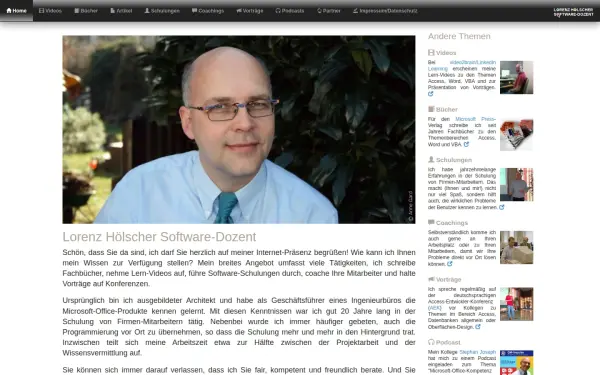Click the Podcast heading headphones icon

[431, 342]
